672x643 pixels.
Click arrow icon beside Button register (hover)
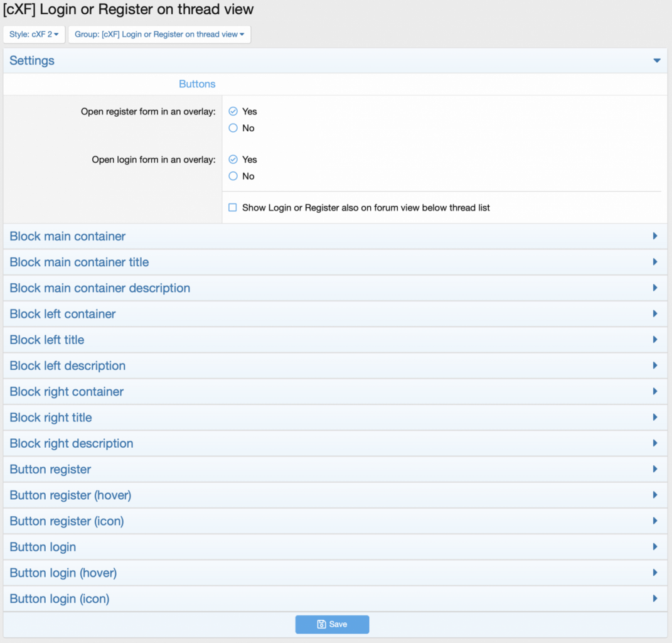655,495
